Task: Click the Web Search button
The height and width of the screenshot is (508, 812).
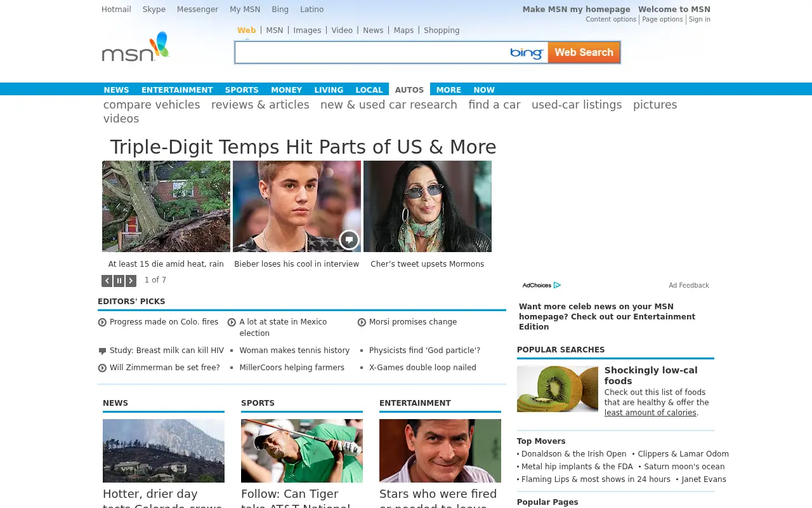Action: click(x=584, y=52)
